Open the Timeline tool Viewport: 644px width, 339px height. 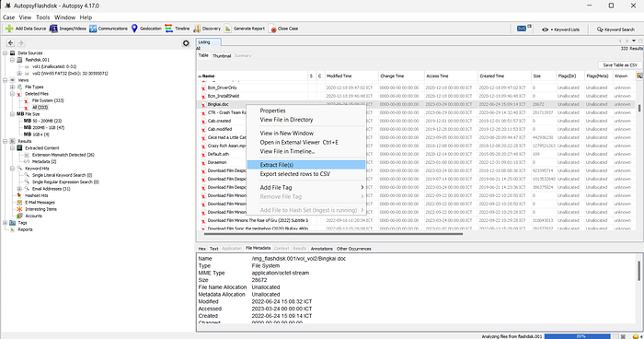point(177,29)
